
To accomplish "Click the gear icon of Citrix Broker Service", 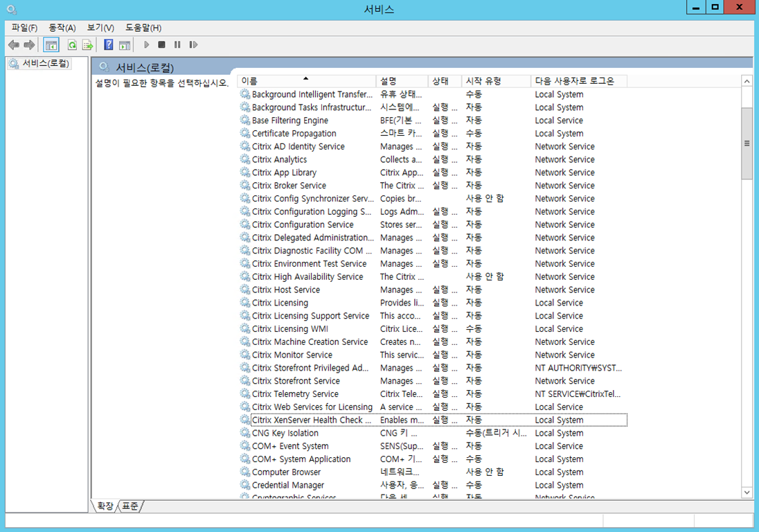I will [245, 186].
